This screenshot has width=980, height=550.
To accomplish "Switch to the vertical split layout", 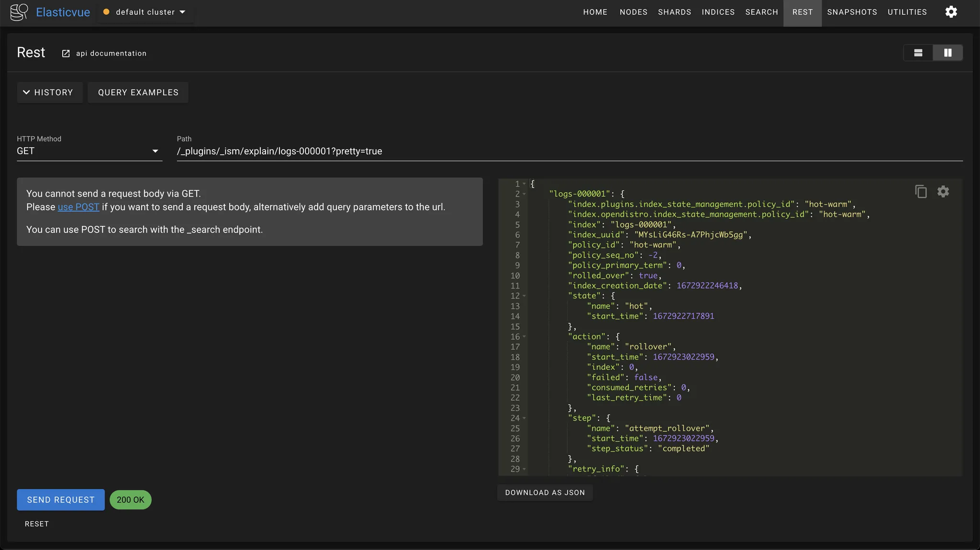I will 947,53.
